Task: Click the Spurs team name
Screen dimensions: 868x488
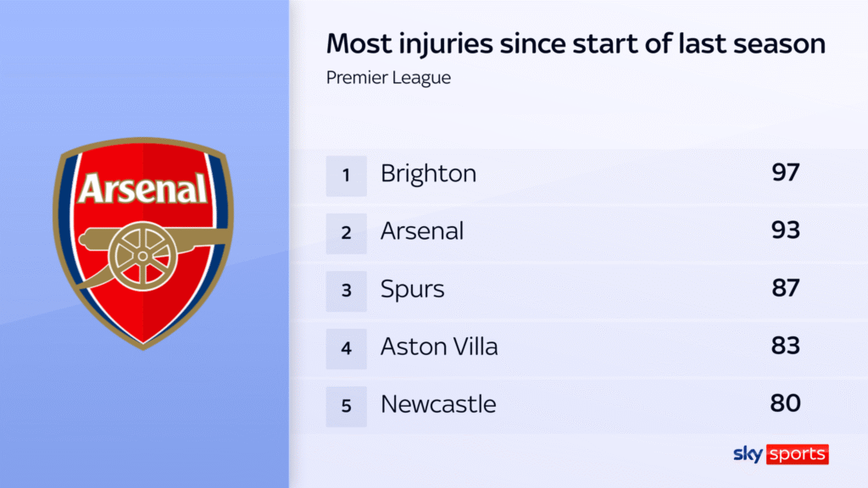Action: (x=412, y=290)
